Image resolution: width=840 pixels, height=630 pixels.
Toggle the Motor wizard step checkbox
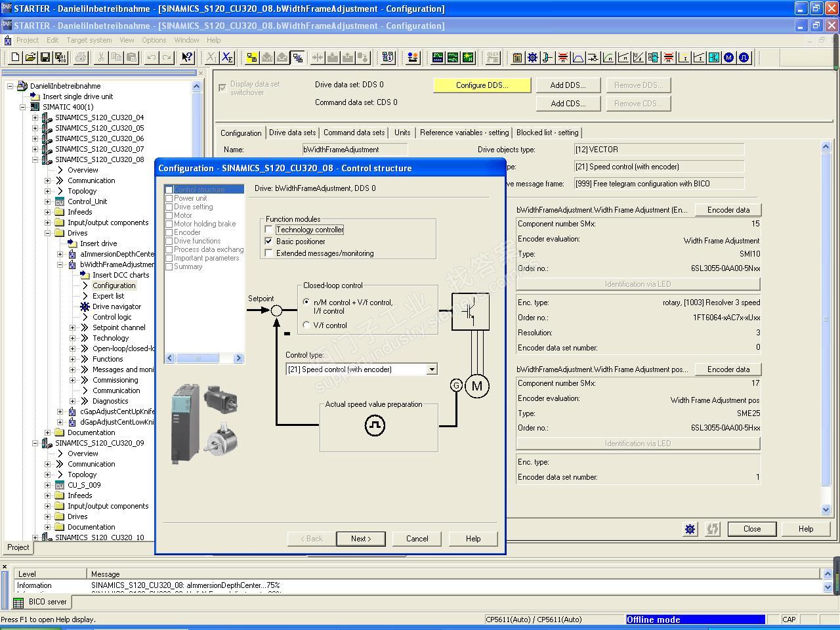click(x=169, y=215)
